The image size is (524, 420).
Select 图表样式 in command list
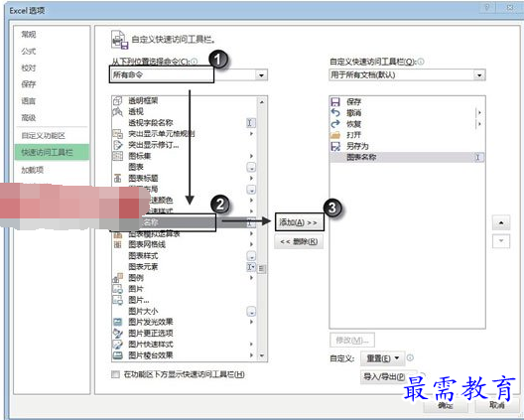(185, 256)
